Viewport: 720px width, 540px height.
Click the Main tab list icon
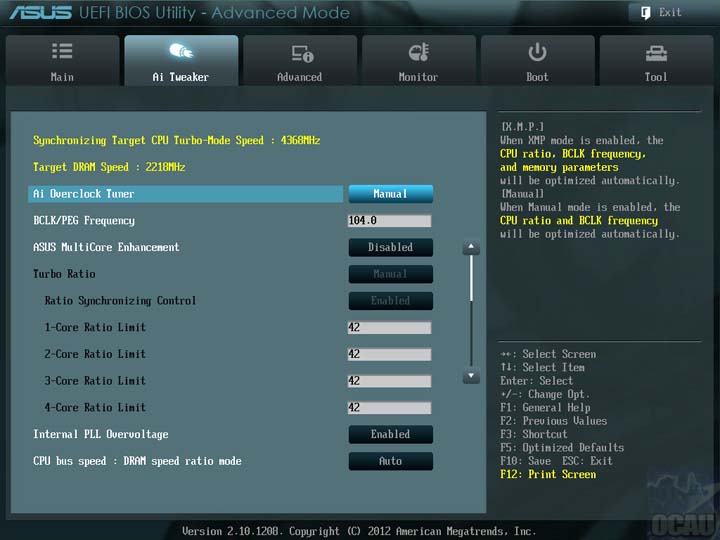(62, 51)
